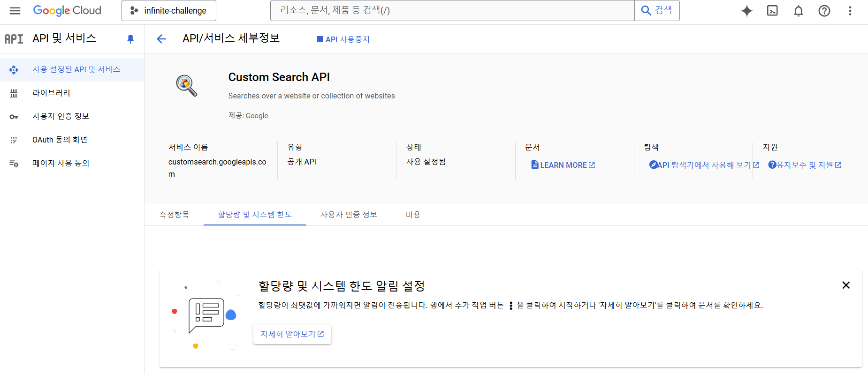868x374 pixels.
Task: Click the 검색 search button
Action: [657, 11]
